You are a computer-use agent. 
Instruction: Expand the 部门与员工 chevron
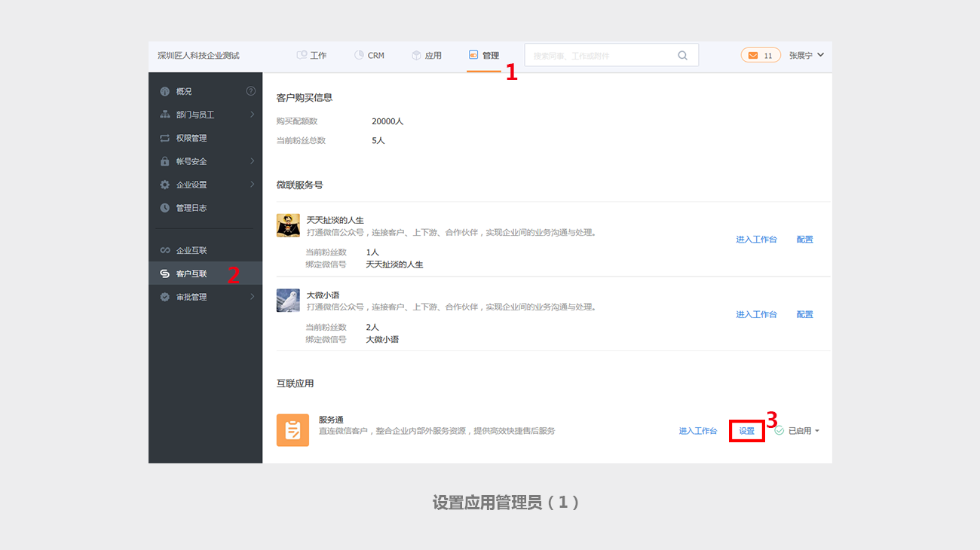tap(253, 115)
